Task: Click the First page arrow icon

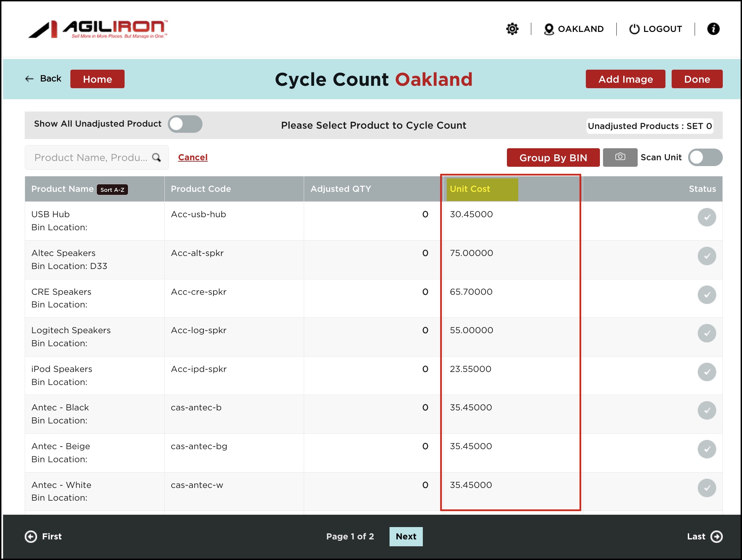Action: [31, 536]
